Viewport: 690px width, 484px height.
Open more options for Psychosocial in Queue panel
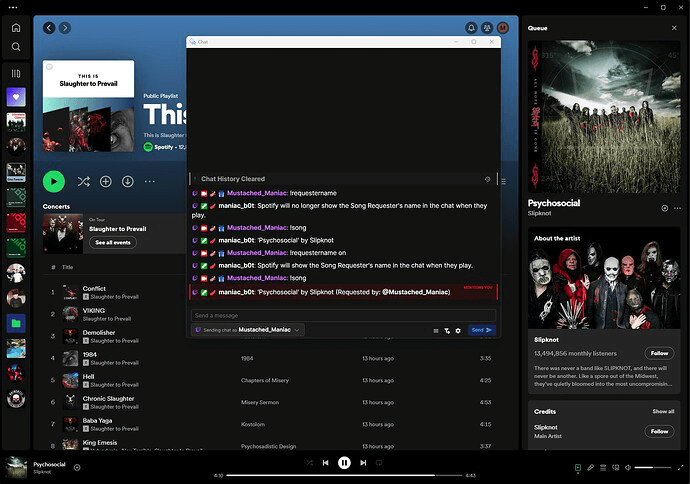pyautogui.click(x=677, y=208)
